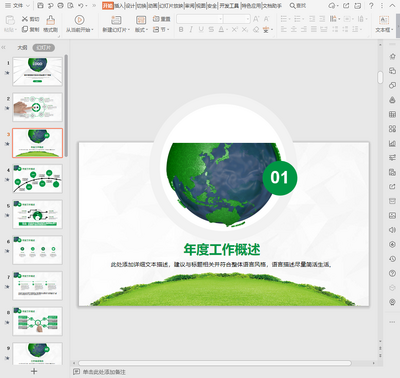The width and height of the screenshot is (400, 378).
Task: Select slide 4 thumbnail
Action: pyautogui.click(x=37, y=179)
